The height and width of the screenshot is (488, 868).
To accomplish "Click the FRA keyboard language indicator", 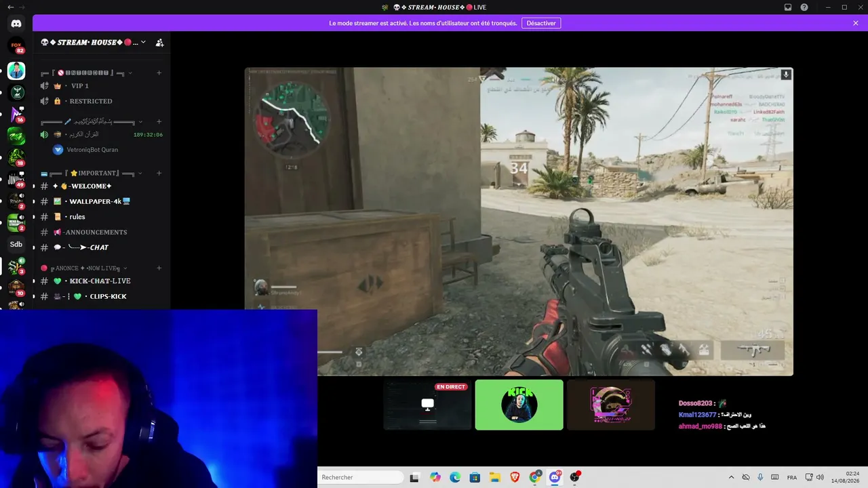I will point(792,478).
